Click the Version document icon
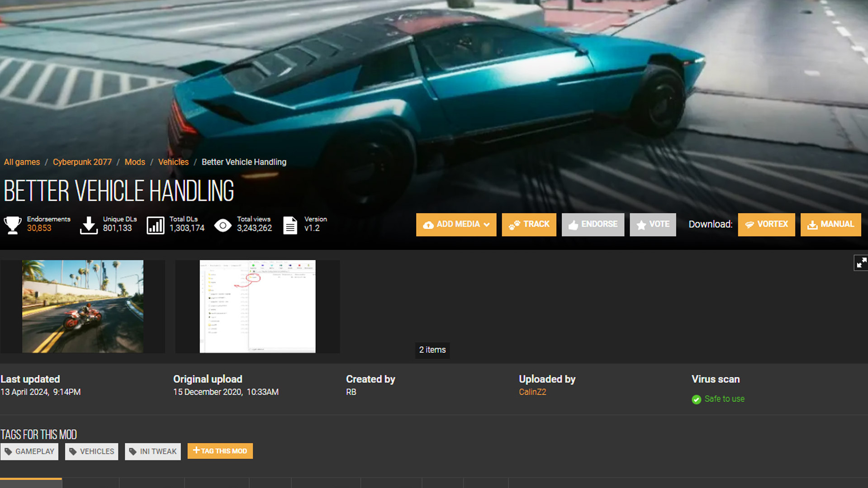 [x=290, y=225]
